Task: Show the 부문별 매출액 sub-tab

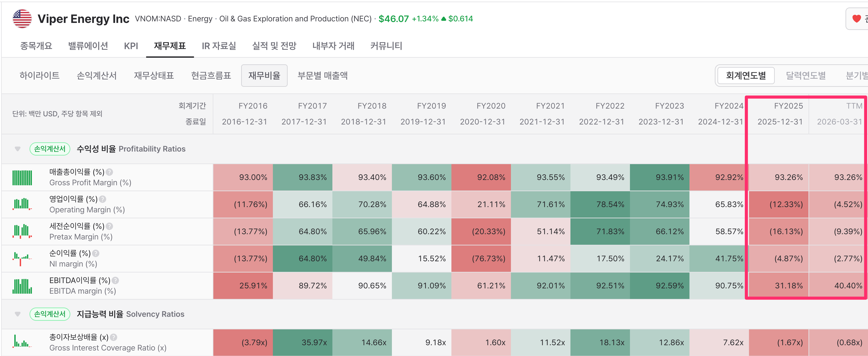Action: (322, 75)
